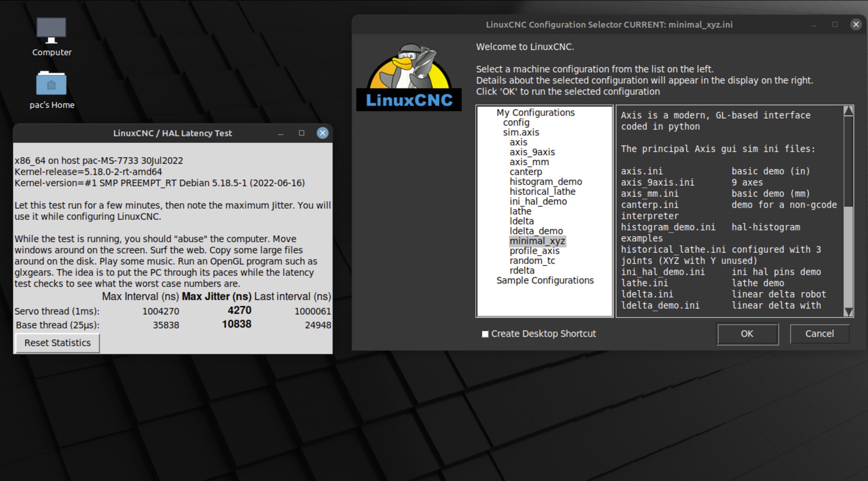Click OK to run selected configuration
Screen dimensions: 868x481
[x=747, y=334]
